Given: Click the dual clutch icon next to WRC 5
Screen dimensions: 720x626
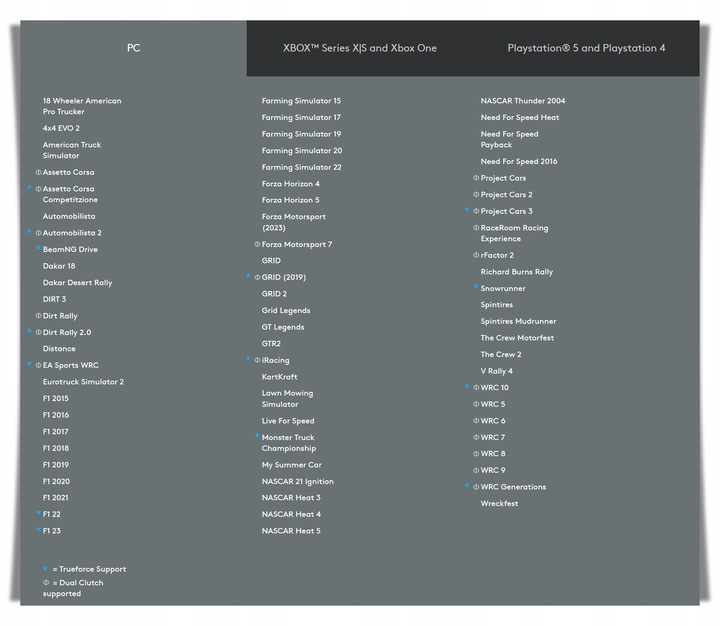Looking at the screenshot, I should click(x=476, y=405).
